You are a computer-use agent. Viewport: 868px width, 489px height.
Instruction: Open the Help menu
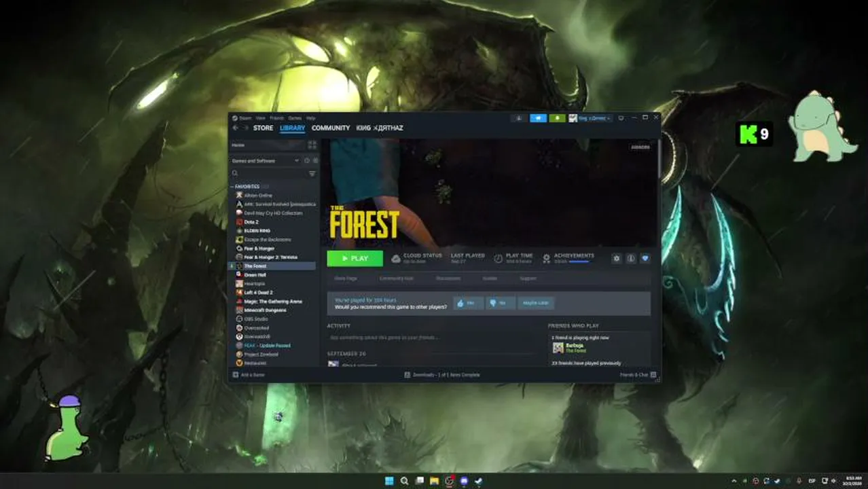(310, 118)
